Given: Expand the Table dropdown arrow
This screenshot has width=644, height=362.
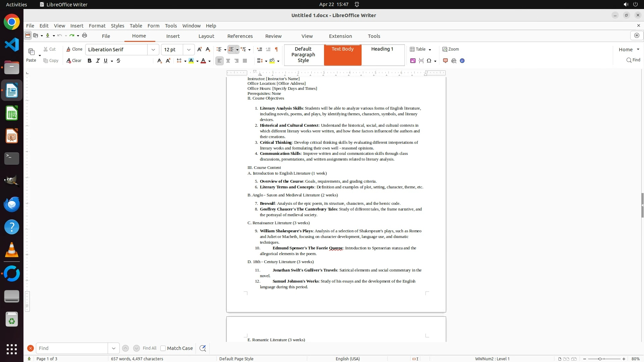Looking at the screenshot, I should coord(430,50).
